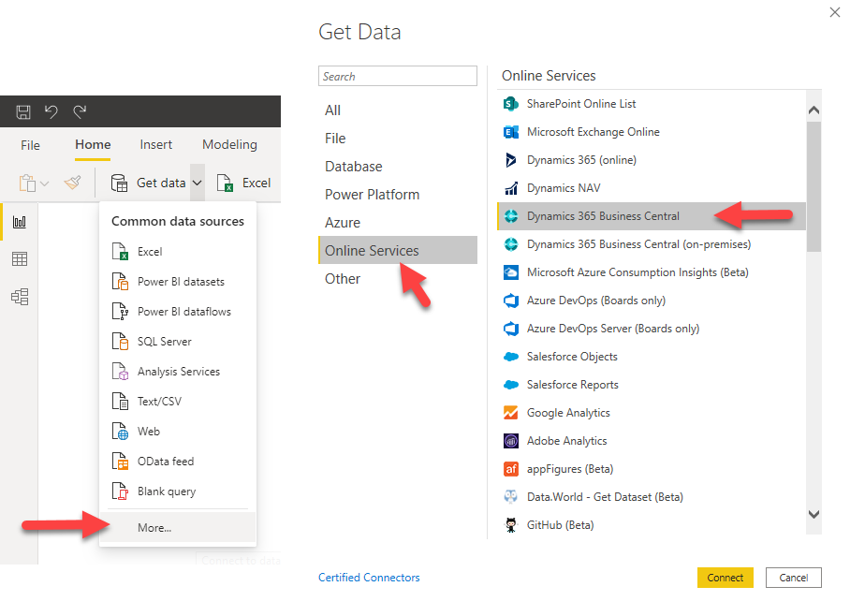Click the Format painter brush icon
850x616 pixels.
tap(73, 183)
